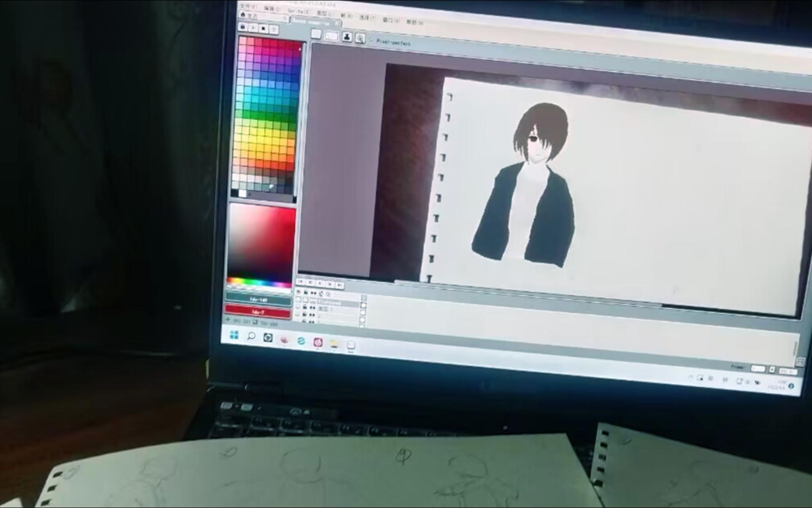The width and height of the screenshot is (812, 508).
Task: Open the pink music app on the taskbar
Action: point(318,342)
